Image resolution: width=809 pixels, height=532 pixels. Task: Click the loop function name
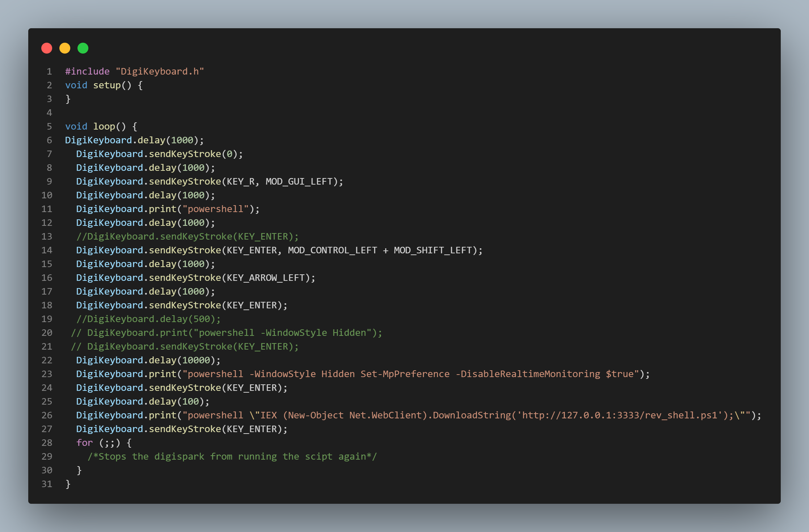(x=104, y=126)
